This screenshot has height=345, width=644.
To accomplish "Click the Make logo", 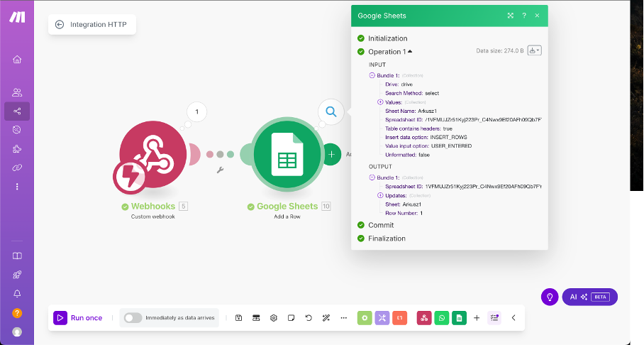I will pos(17,17).
